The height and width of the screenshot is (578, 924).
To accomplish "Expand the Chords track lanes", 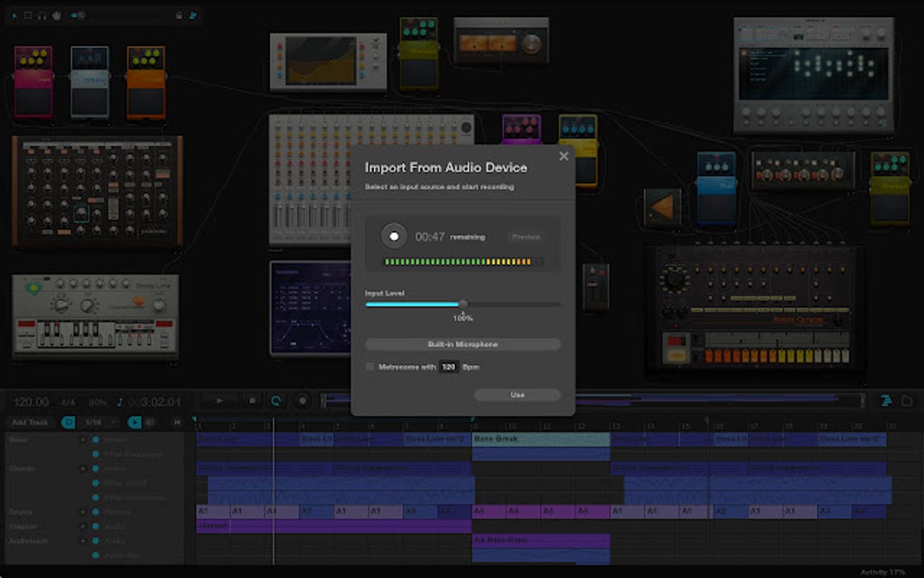I will pyautogui.click(x=82, y=468).
